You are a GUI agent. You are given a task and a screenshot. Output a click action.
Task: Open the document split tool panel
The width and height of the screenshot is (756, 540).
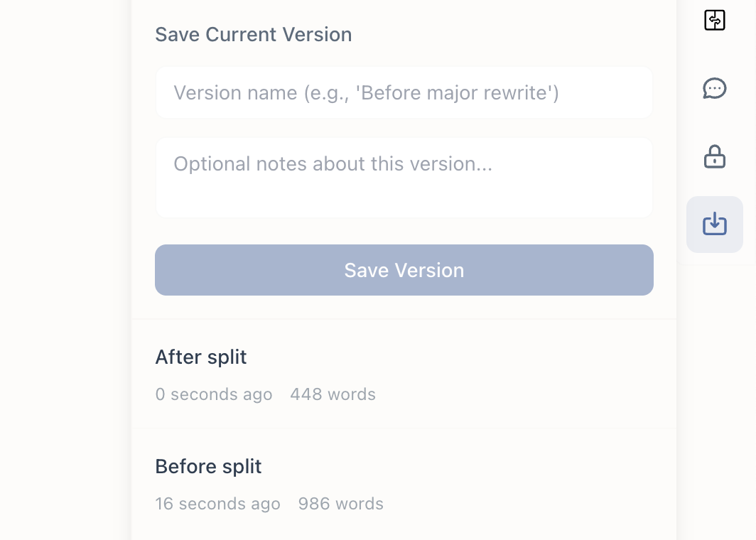point(714,20)
